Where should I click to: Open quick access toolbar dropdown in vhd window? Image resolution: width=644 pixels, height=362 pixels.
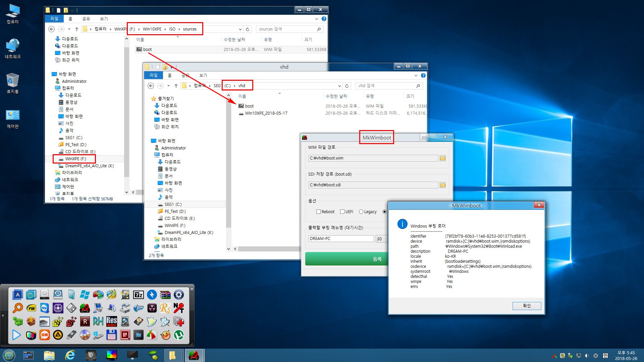171,67
